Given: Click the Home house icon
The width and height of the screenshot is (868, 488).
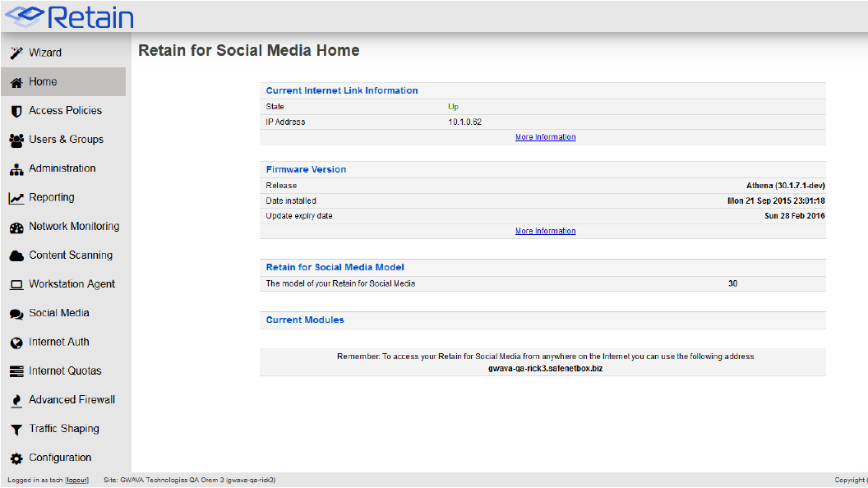Looking at the screenshot, I should click(16, 82).
